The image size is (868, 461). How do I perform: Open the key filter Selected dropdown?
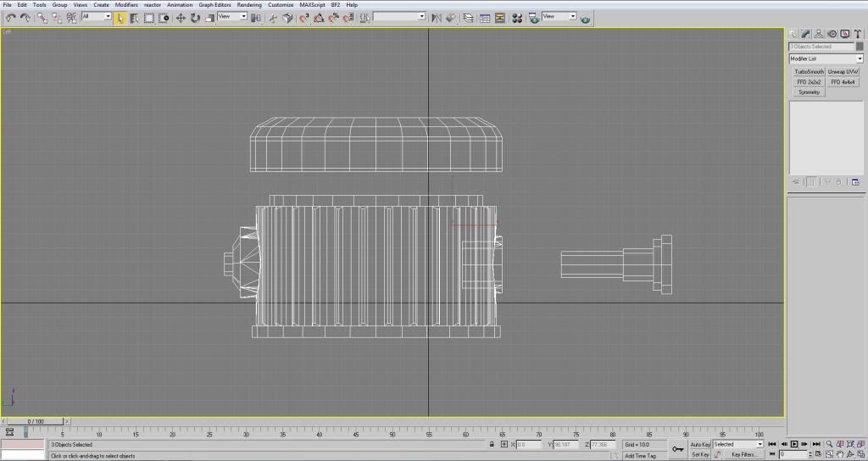click(x=737, y=444)
